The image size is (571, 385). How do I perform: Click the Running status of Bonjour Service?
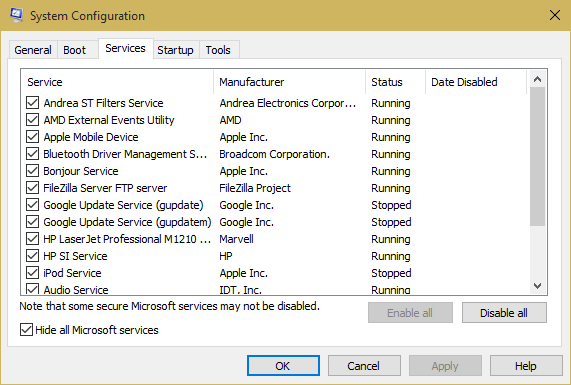pyautogui.click(x=391, y=171)
